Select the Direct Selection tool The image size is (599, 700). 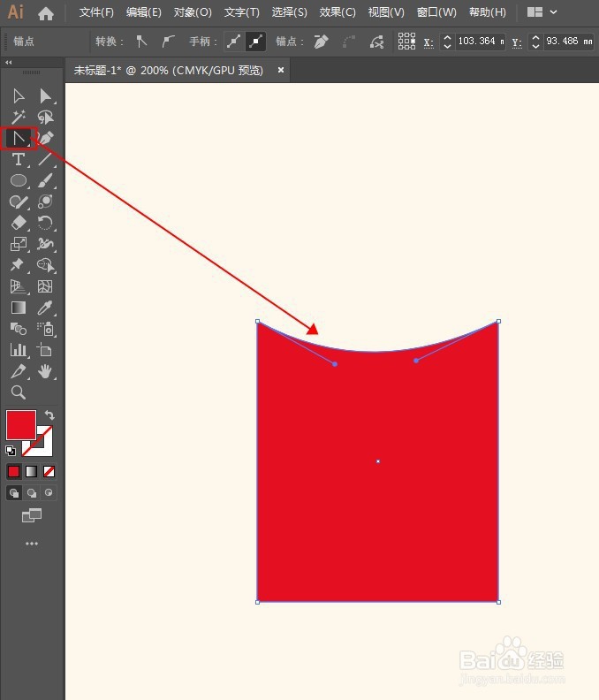46,96
